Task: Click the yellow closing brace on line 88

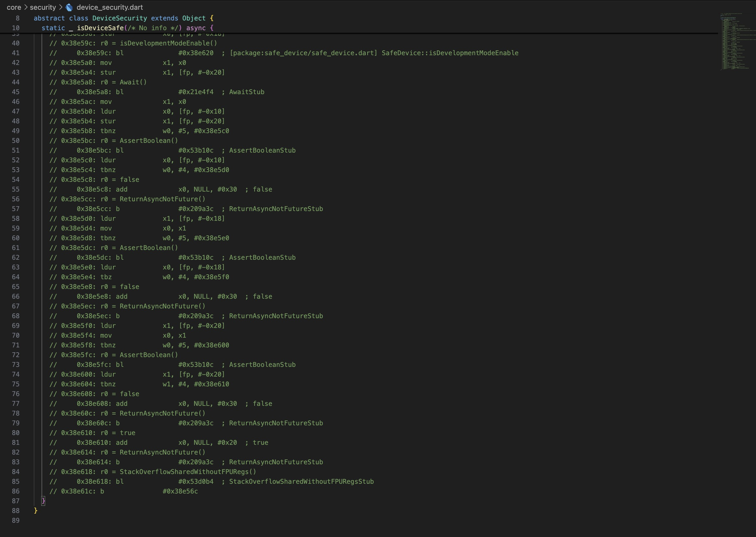Action: pos(36,511)
